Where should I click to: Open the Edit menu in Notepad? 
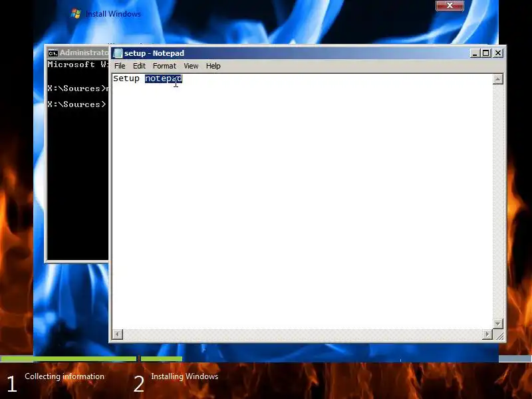point(139,66)
